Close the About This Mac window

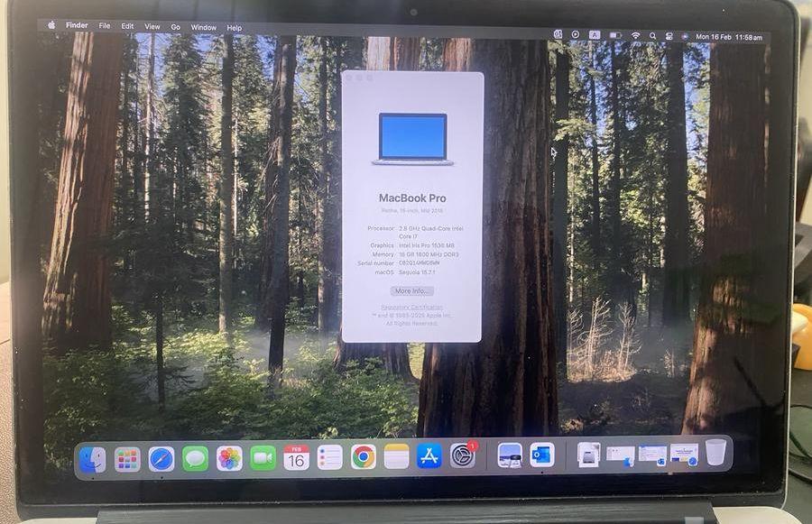349,78
